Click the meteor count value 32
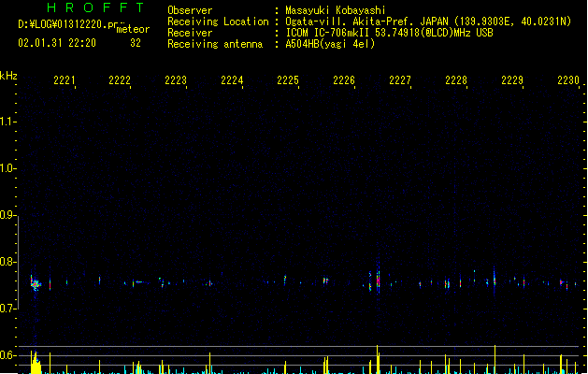Screen dimensions: 588x374 [x=136, y=43]
